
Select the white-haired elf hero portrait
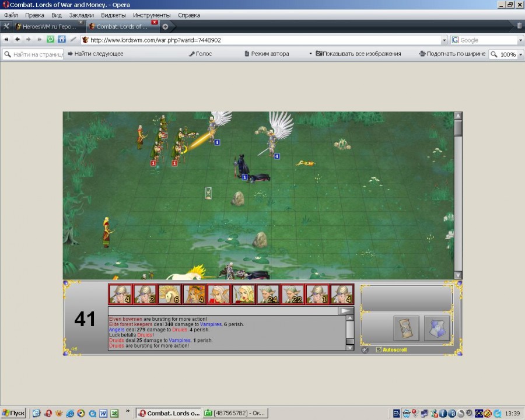point(219,294)
